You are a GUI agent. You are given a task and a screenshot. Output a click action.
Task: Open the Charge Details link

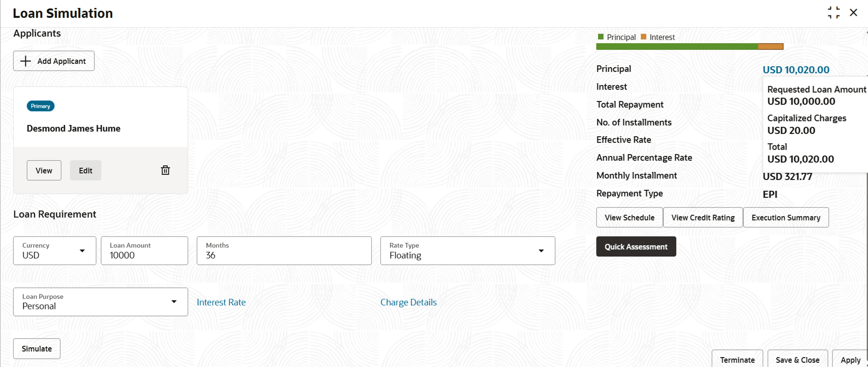click(x=408, y=302)
